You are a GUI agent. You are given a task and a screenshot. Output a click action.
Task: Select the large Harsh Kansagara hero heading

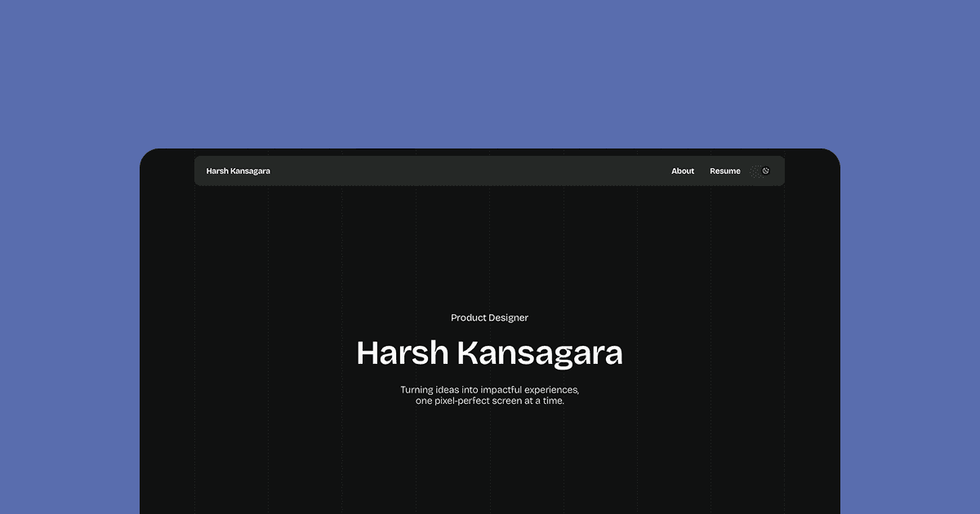(x=489, y=352)
